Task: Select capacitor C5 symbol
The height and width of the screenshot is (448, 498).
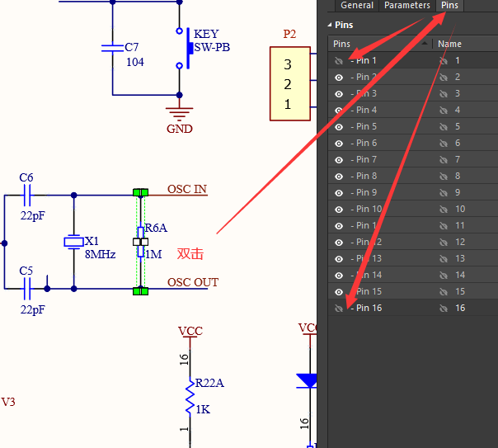Action: click(x=27, y=289)
